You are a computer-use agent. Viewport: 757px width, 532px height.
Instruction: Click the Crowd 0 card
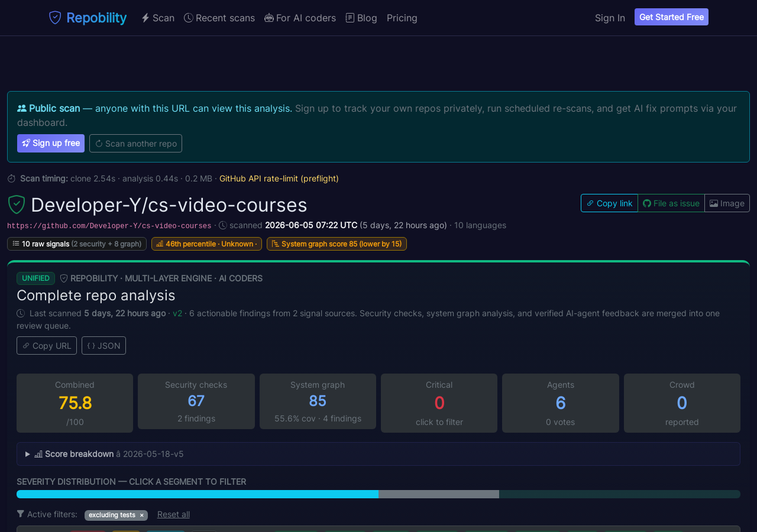point(682,403)
